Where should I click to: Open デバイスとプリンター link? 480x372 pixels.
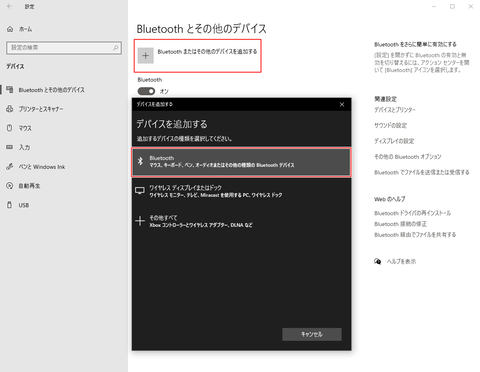click(x=395, y=110)
